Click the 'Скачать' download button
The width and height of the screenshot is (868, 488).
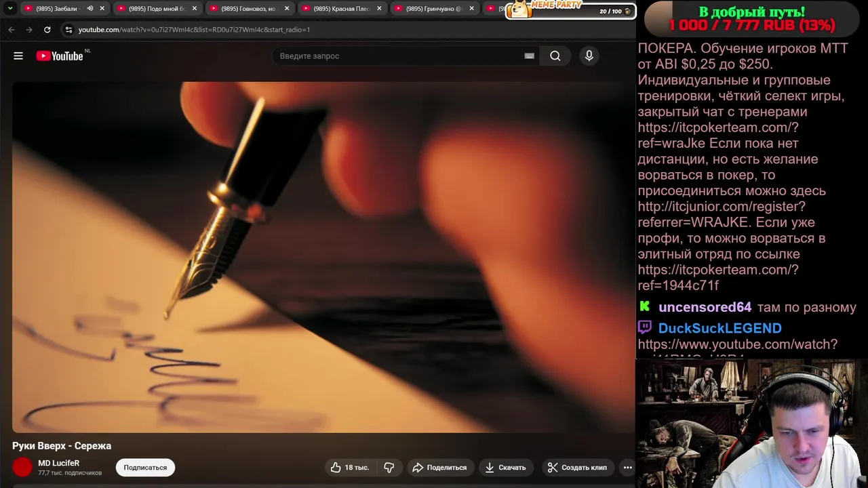pos(505,468)
